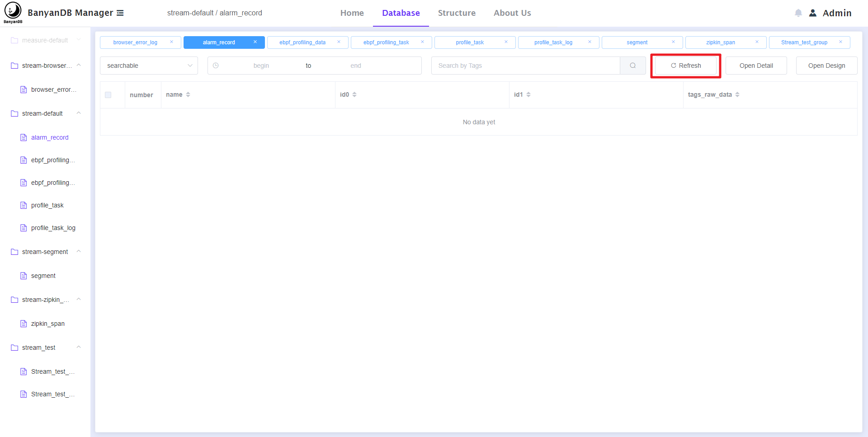
Task: Sort by id0 column arrows
Action: [354, 94]
